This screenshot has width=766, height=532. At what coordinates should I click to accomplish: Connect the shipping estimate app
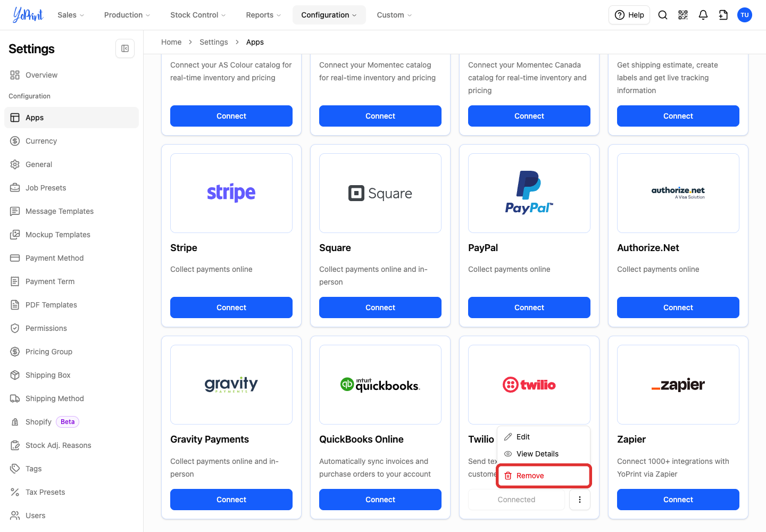tap(678, 116)
